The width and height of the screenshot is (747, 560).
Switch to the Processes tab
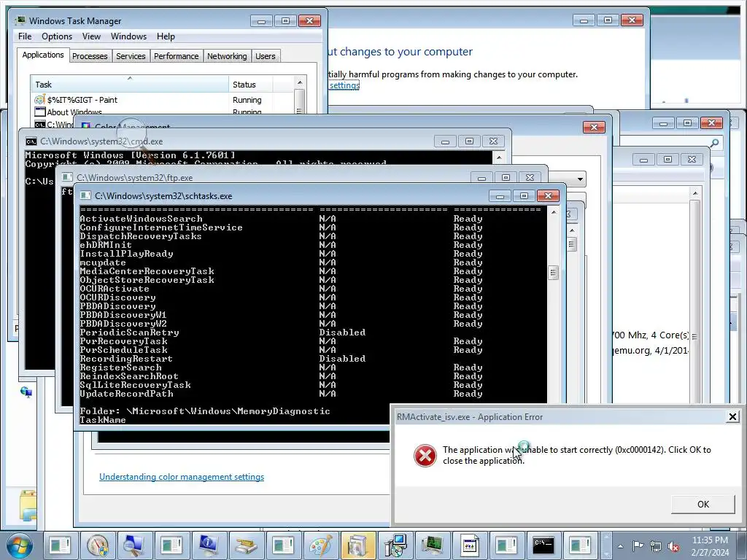pos(90,56)
